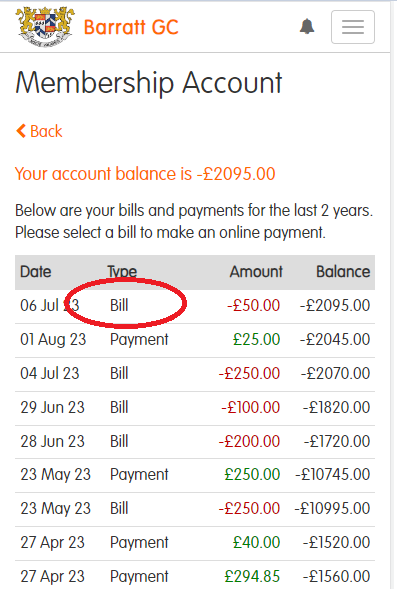Click the Amount column header
Screen dimensions: 397x596
pos(256,272)
